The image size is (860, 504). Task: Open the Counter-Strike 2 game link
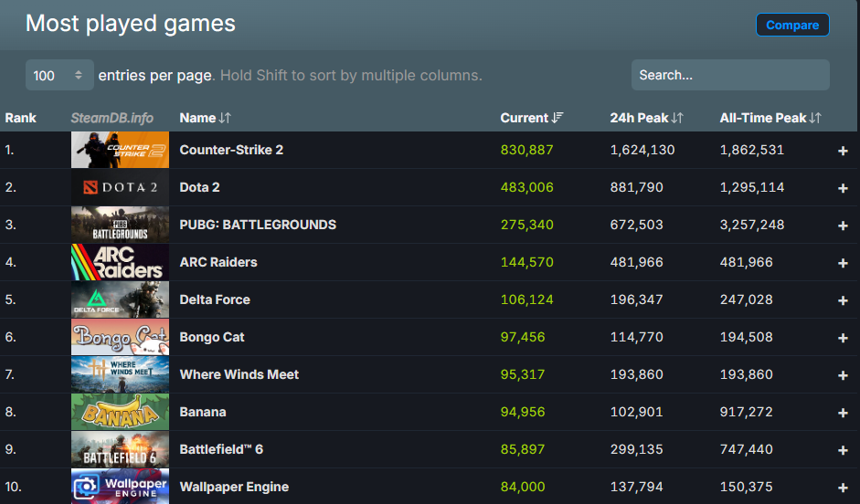tap(231, 150)
